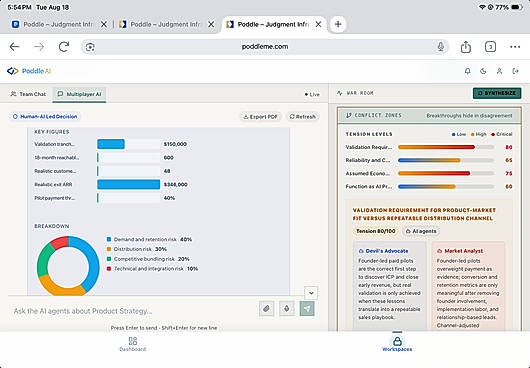Open the browser three-dot menu
This screenshot has width=530, height=368.
[x=515, y=47]
